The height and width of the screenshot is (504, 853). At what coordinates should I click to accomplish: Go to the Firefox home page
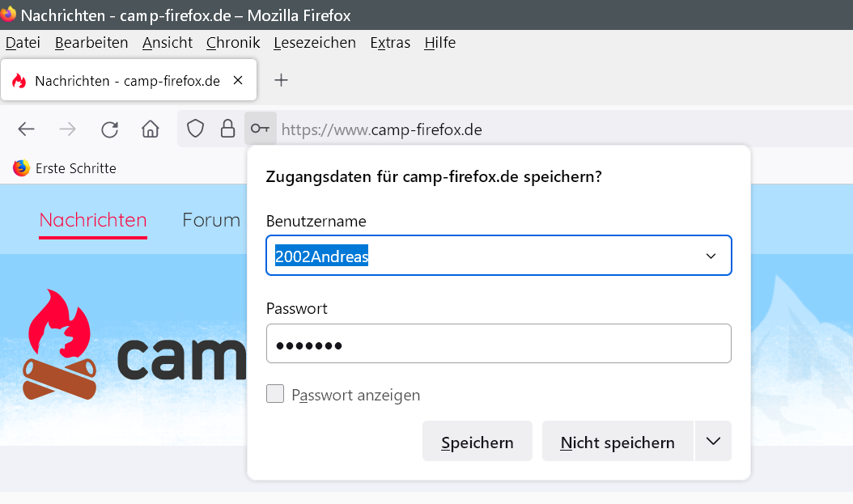click(x=150, y=129)
